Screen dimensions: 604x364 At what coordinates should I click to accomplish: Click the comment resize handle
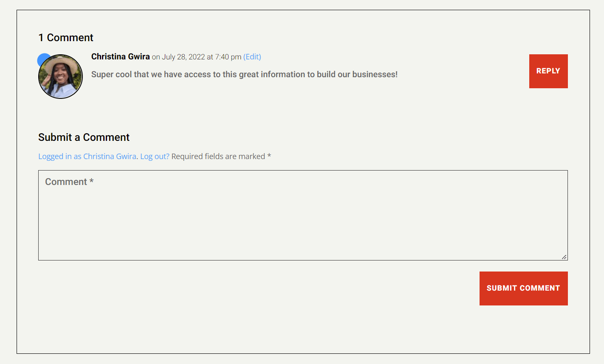tap(564, 257)
